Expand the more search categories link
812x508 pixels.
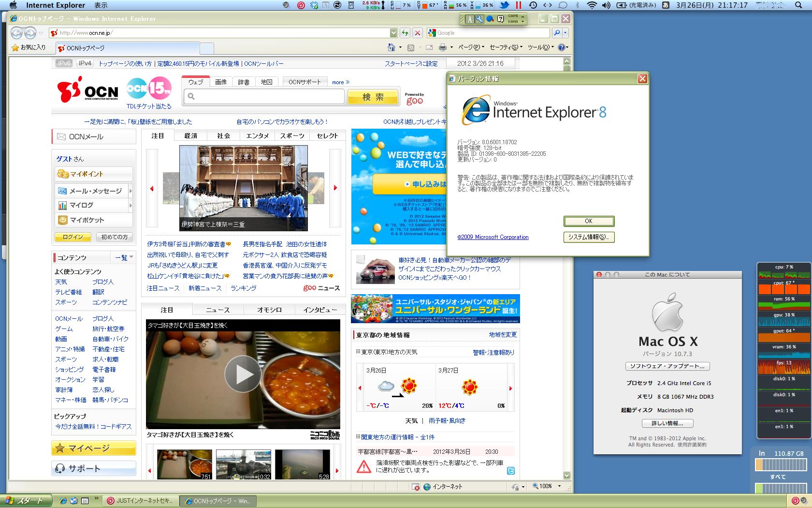coord(341,82)
